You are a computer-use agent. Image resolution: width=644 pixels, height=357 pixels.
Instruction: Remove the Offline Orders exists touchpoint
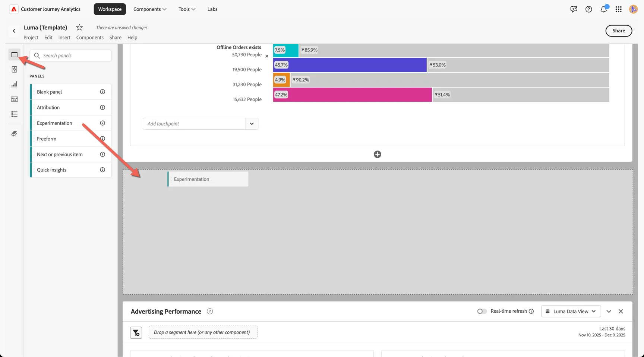click(267, 56)
